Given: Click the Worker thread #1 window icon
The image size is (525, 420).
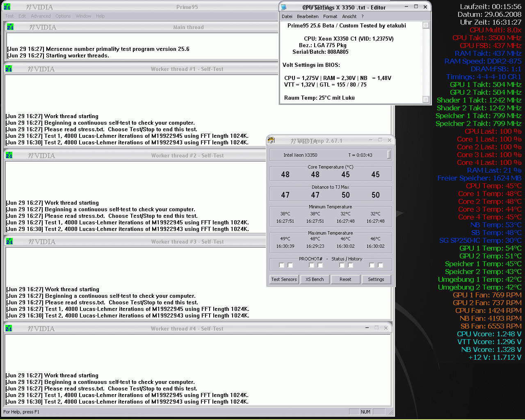Looking at the screenshot, I should (x=9, y=69).
